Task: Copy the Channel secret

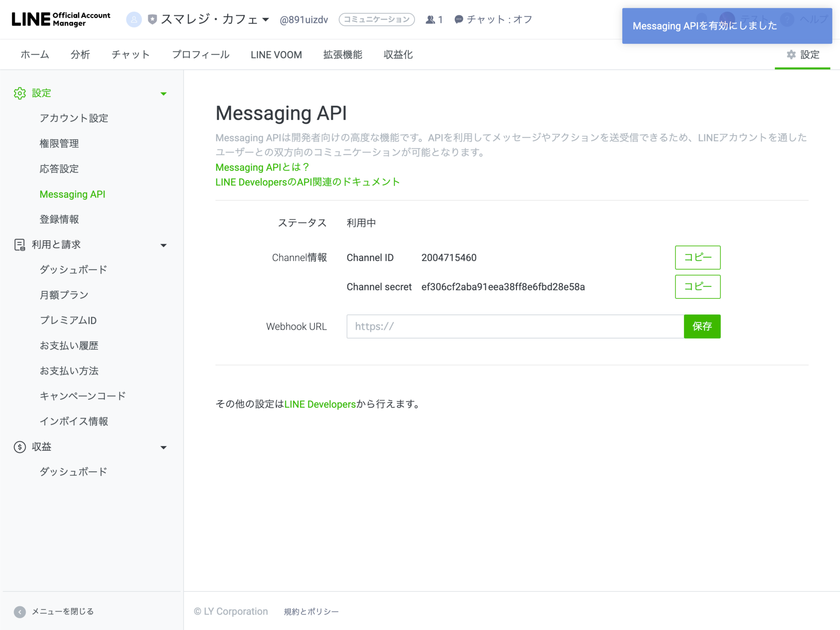Action: point(698,287)
